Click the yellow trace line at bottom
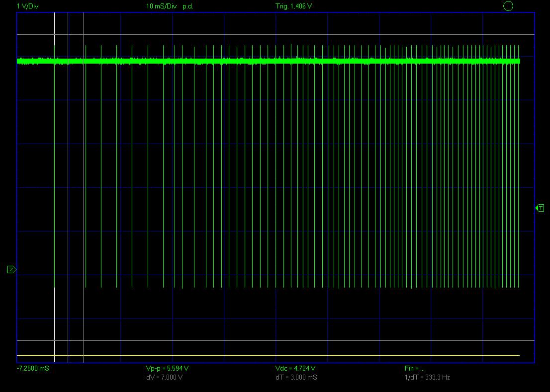This screenshot has width=550, height=392. pos(269,356)
